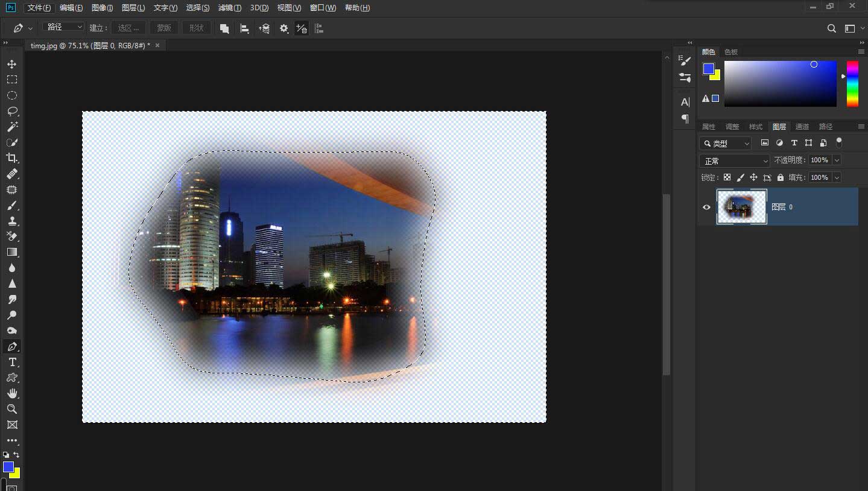This screenshot has height=491, width=868.
Task: Select the Magic Wand tool
Action: pyautogui.click(x=11, y=127)
